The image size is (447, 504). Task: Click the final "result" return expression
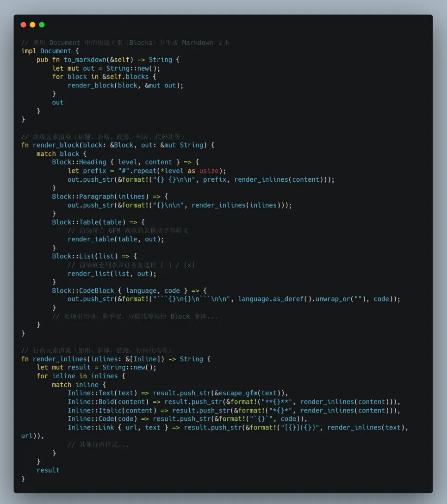pos(48,471)
